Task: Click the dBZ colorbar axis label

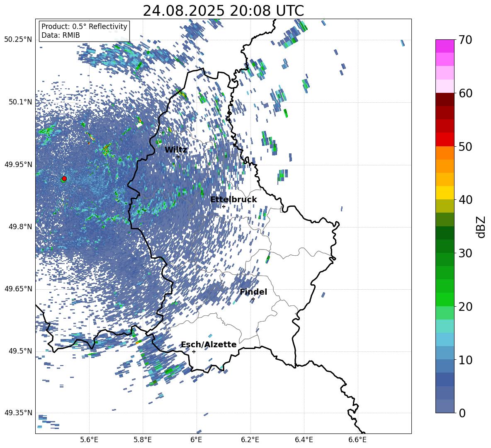Action: (481, 227)
